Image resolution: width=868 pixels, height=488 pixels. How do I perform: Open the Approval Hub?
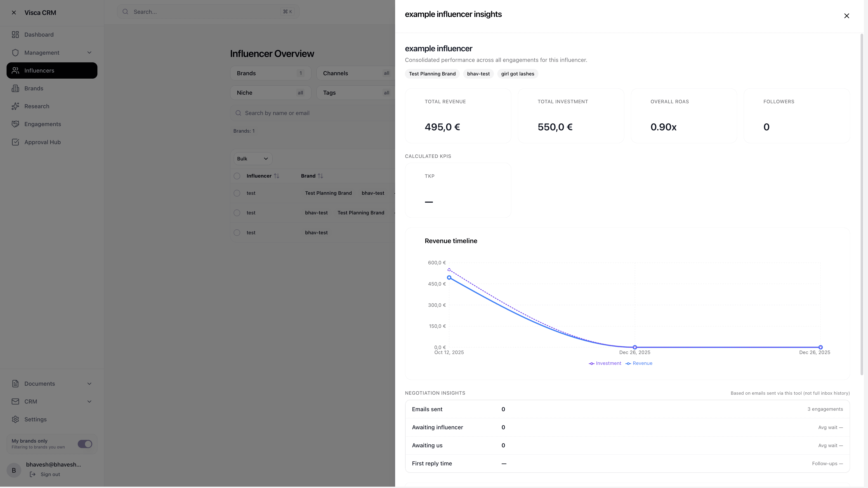pos(42,142)
